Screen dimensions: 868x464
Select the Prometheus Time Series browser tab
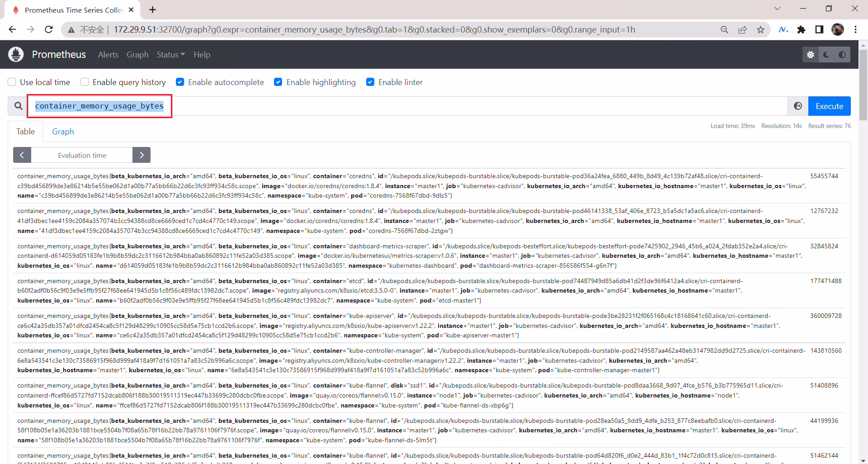click(x=72, y=10)
